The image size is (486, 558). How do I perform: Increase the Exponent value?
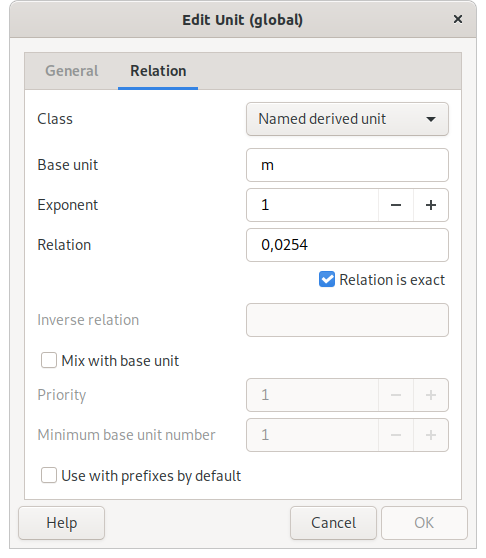tap(431, 205)
